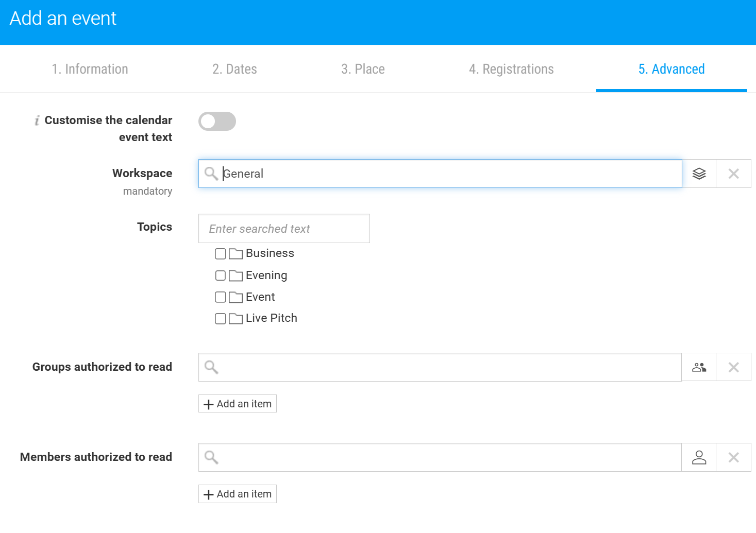Image resolution: width=756 pixels, height=533 pixels.
Task: Check the Event topic checkbox
Action: coord(221,297)
